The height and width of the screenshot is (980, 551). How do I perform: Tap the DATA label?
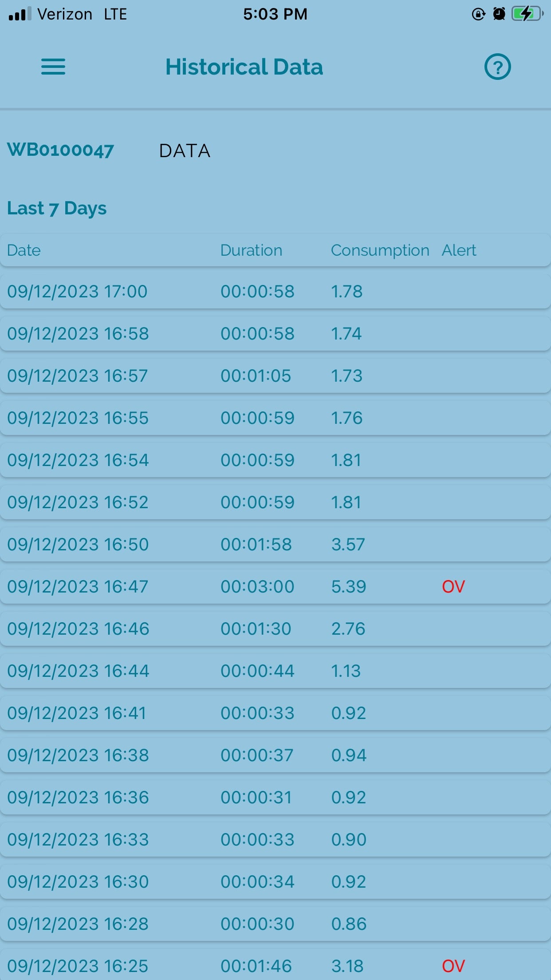(185, 151)
